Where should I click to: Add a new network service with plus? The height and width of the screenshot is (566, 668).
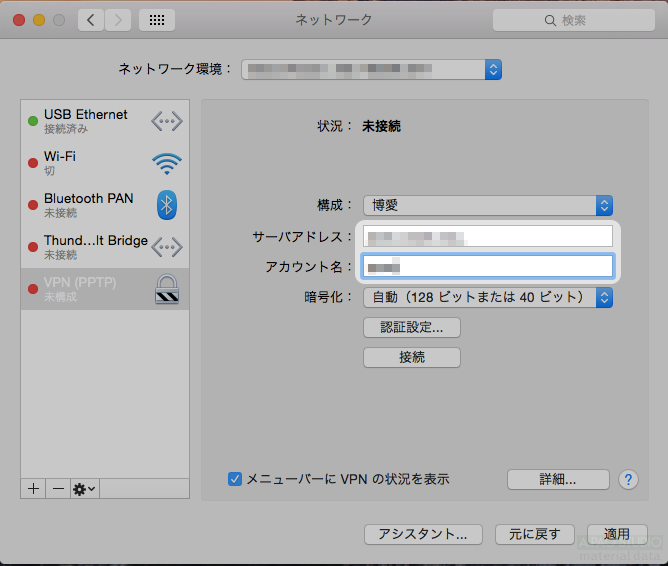[34, 488]
